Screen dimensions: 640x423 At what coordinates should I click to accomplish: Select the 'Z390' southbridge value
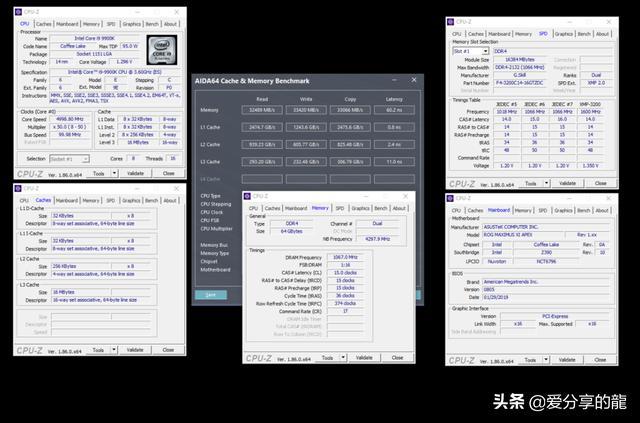click(x=546, y=252)
